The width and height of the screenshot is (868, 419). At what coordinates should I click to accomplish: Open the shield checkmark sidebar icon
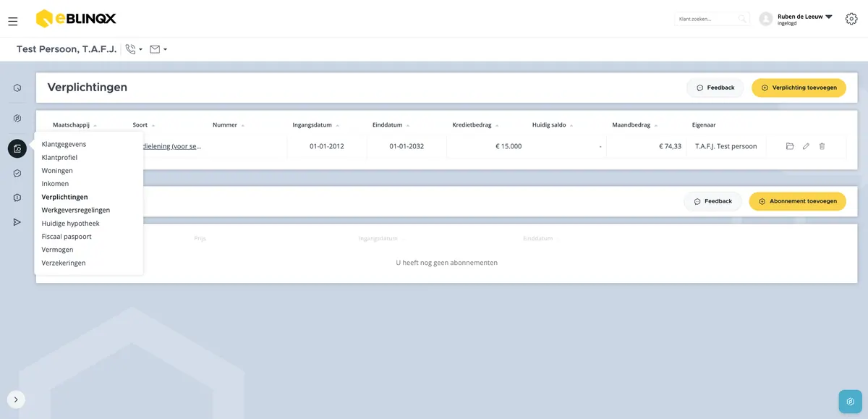pyautogui.click(x=17, y=174)
